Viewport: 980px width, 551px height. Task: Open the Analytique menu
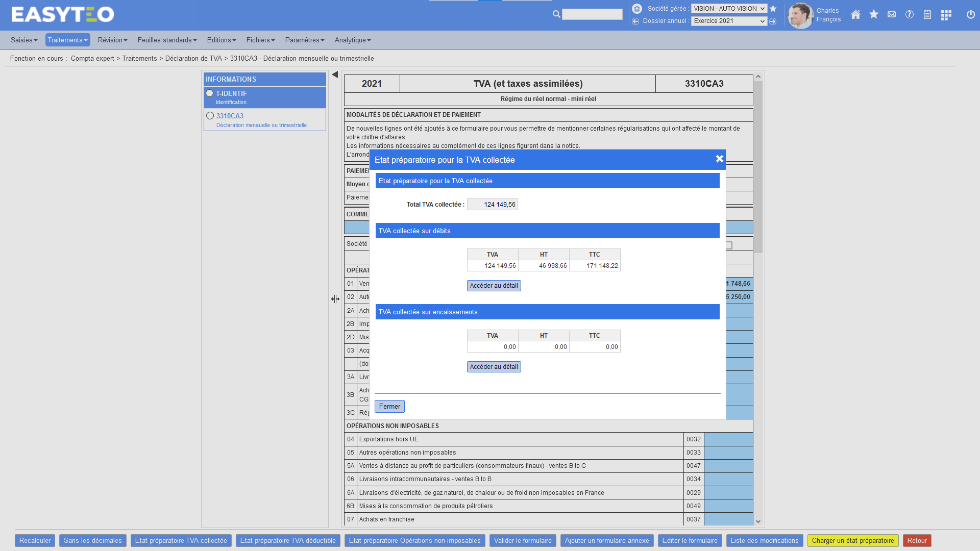point(352,40)
